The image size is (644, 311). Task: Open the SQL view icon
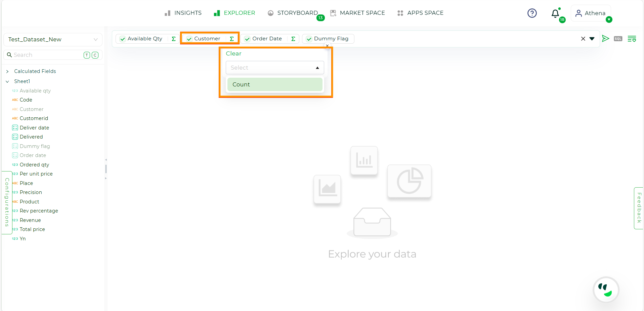[x=618, y=39]
